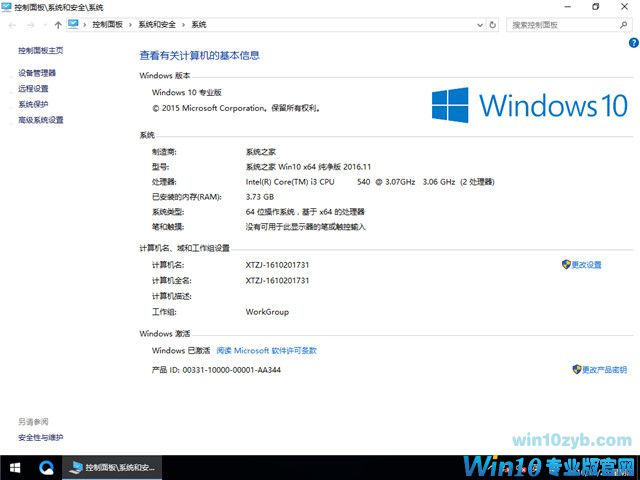Expand chevron after 控制面板 breadcrumb
The image size is (640, 480).
pyautogui.click(x=130, y=25)
